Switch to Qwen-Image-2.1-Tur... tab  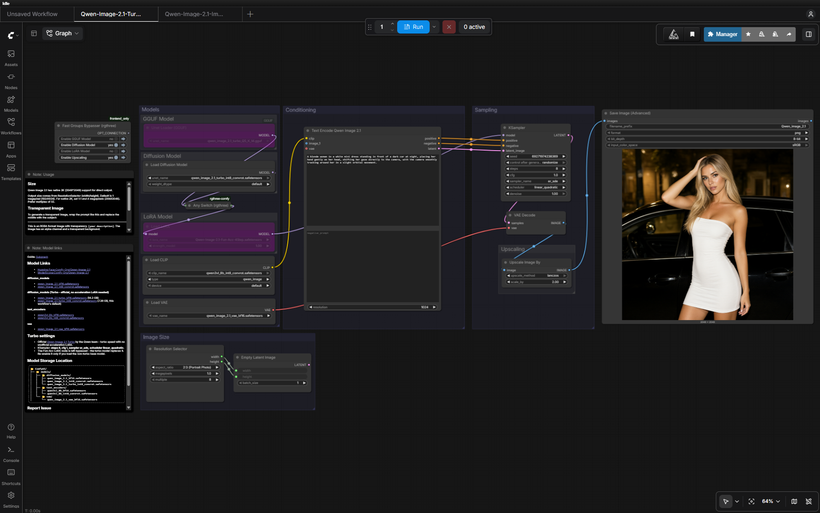click(x=111, y=14)
